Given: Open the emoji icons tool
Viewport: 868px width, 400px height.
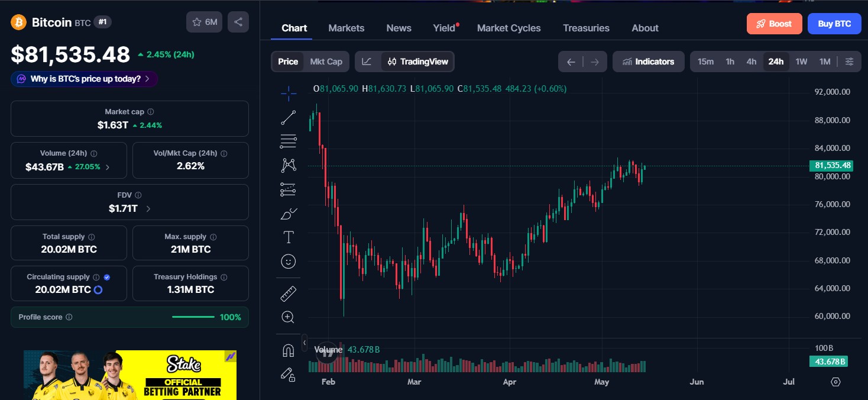Looking at the screenshot, I should click(289, 262).
